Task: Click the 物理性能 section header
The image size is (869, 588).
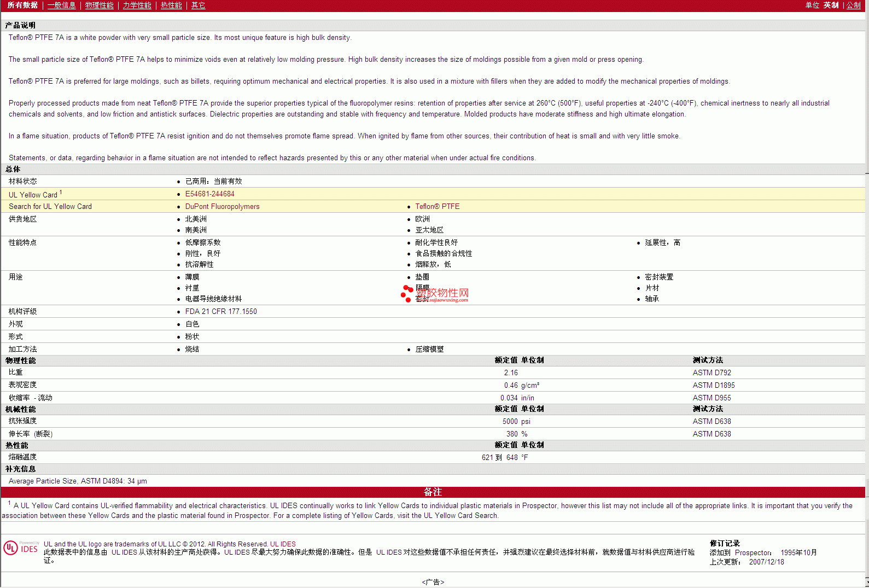Action: 20,360
